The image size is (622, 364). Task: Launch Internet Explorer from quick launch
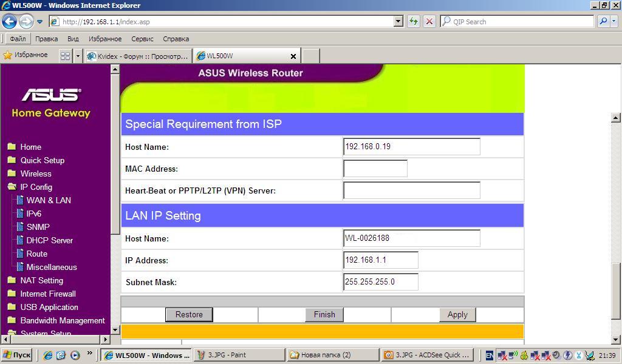(47, 356)
